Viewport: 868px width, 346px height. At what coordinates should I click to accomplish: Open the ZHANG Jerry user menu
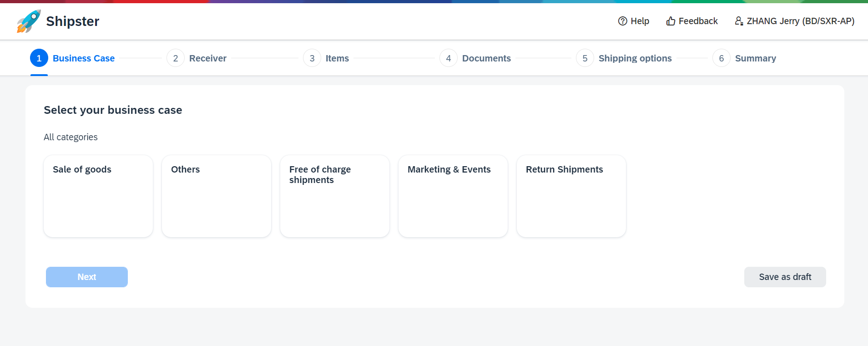(x=800, y=21)
